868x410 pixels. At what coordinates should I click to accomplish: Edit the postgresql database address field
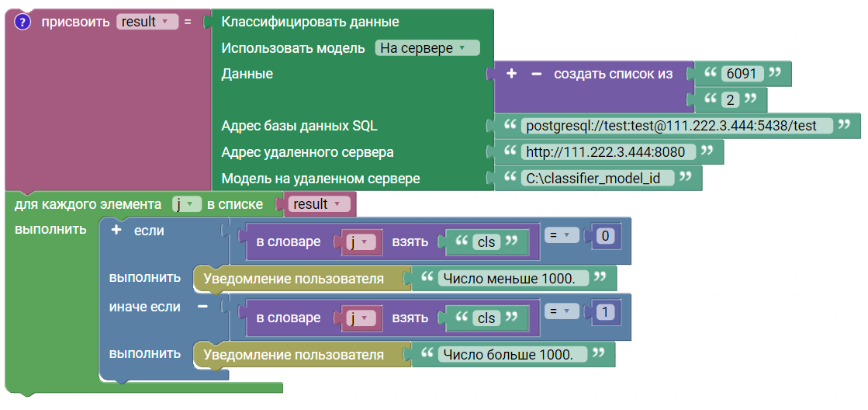pyautogui.click(x=676, y=126)
